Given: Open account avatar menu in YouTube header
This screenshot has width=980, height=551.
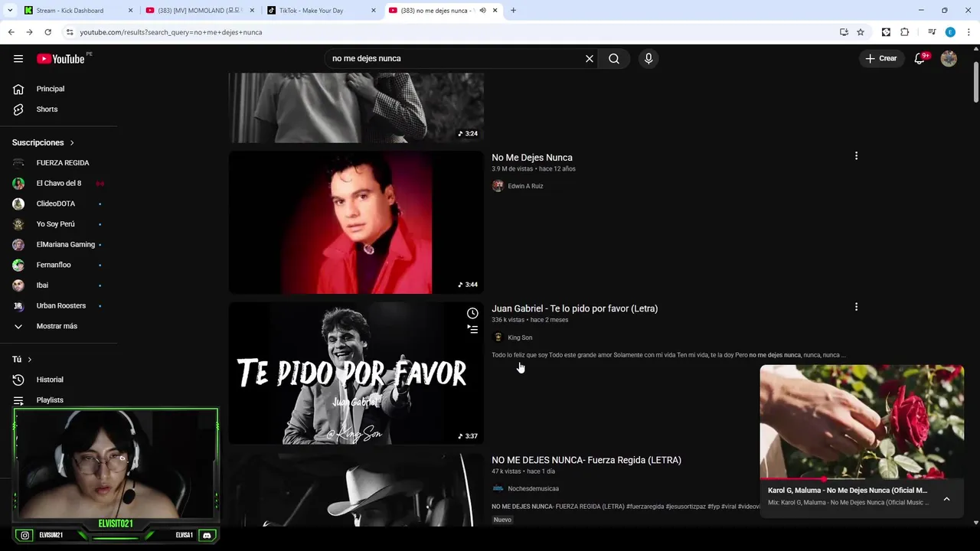Looking at the screenshot, I should point(949,59).
